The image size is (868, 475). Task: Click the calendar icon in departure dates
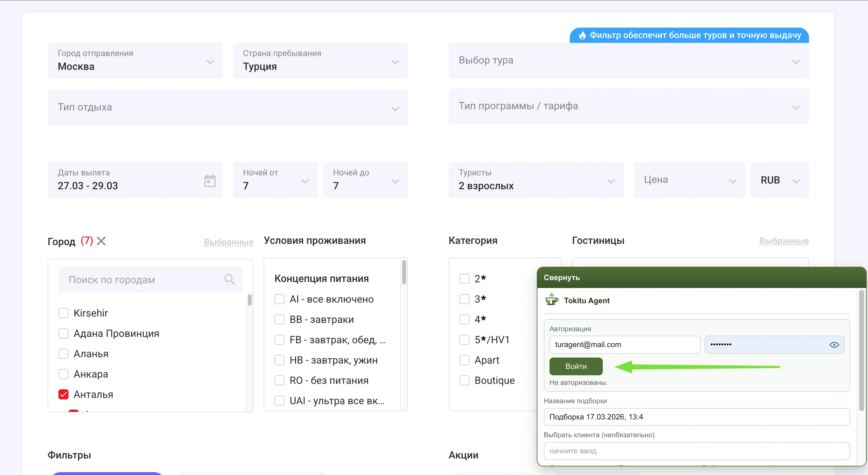[x=210, y=181]
